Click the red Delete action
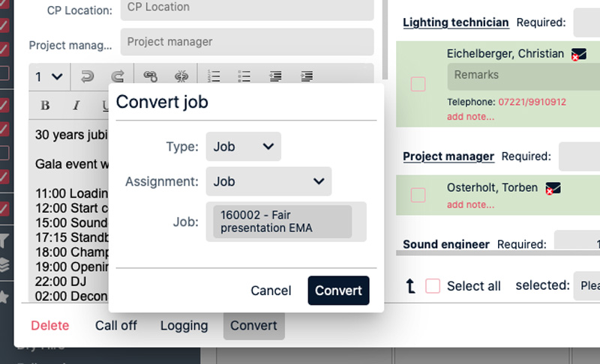600x364 pixels. (49, 326)
